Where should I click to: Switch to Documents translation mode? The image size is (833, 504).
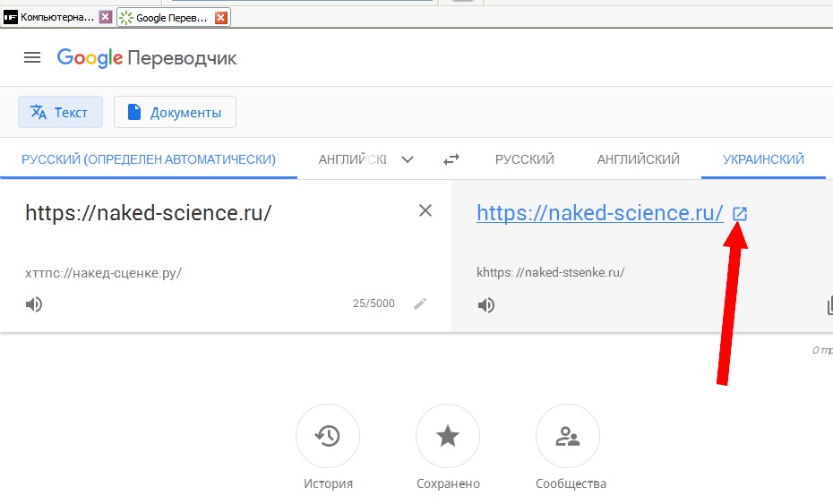point(175,112)
